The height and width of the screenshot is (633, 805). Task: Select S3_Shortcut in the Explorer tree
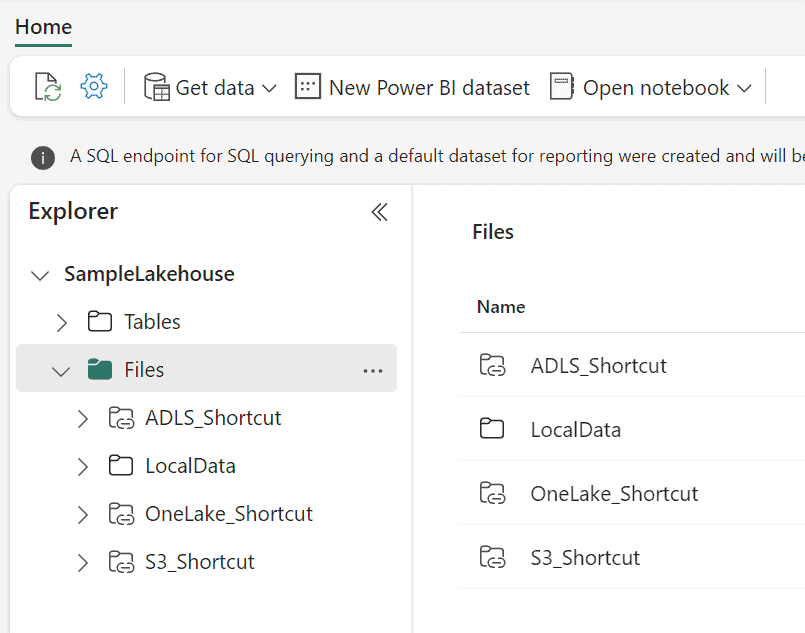tap(200, 562)
